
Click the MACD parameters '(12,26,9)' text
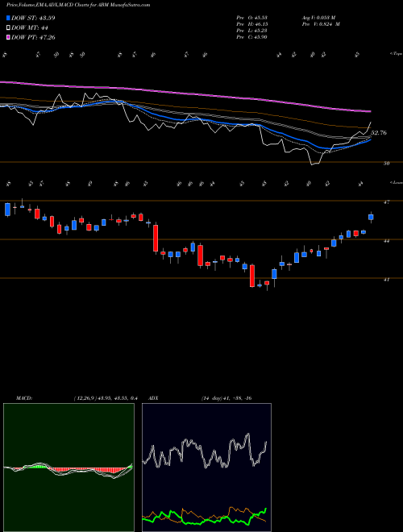click(84, 398)
